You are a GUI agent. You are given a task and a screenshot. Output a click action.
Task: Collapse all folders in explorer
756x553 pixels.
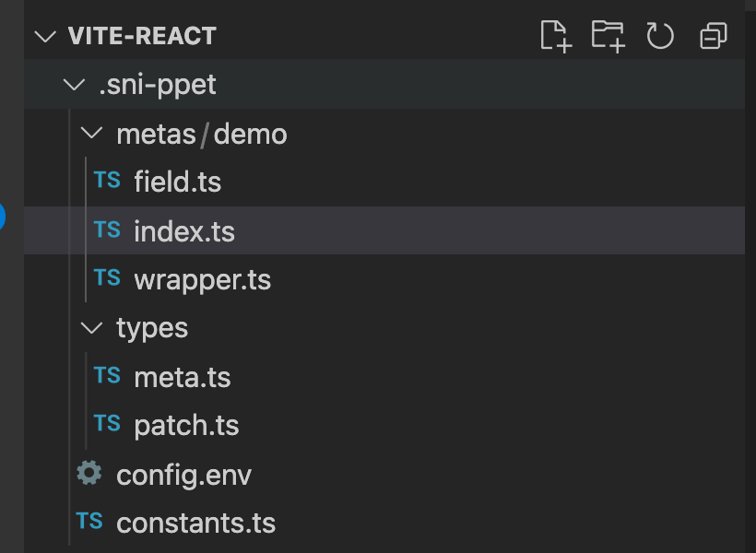click(713, 36)
